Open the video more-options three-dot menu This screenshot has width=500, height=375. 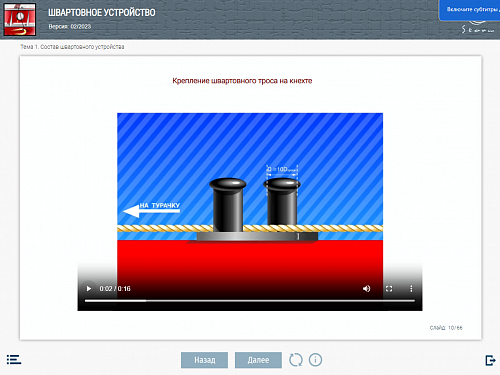(411, 289)
